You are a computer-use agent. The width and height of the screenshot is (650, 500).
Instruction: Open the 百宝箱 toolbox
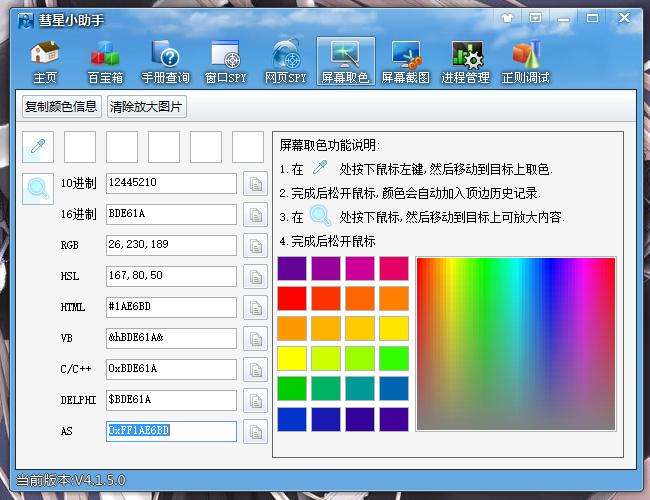click(x=105, y=62)
